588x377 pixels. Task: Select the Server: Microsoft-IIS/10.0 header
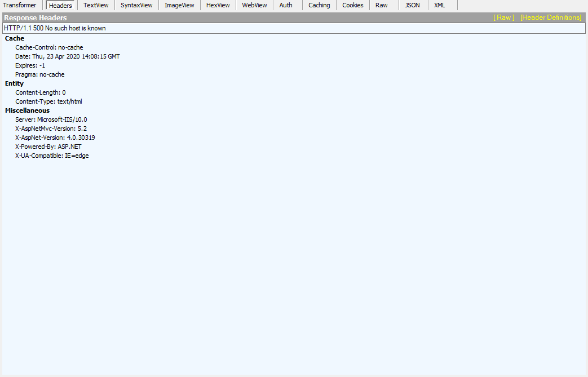(51, 119)
